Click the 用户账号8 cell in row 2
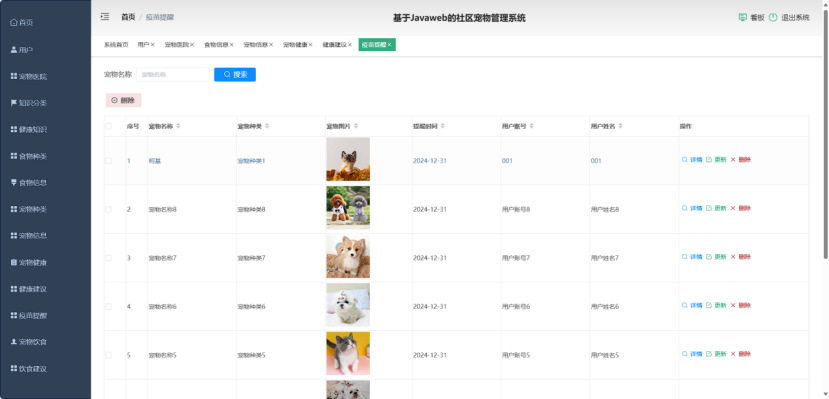The height and width of the screenshot is (399, 829). coord(515,209)
